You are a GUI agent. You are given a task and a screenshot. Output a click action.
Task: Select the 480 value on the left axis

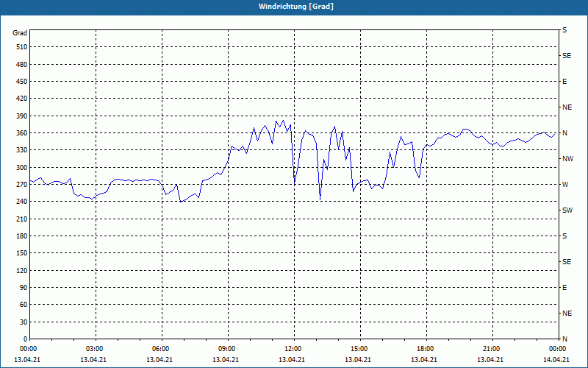click(x=22, y=64)
